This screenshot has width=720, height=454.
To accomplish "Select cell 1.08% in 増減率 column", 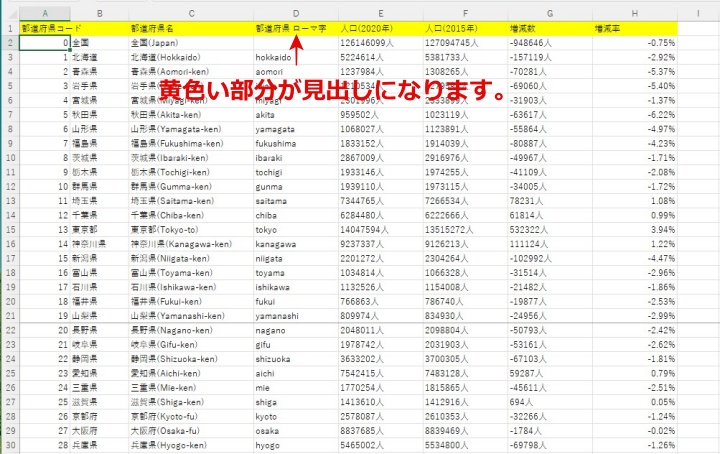I will tap(635, 201).
